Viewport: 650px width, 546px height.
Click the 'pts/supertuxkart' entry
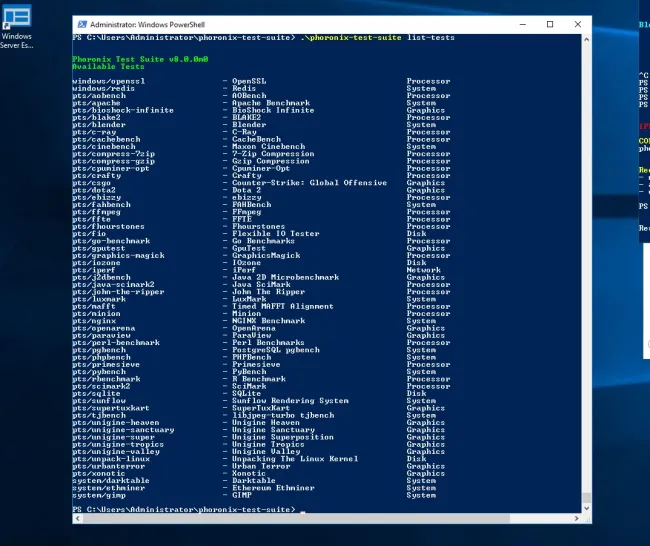pos(111,408)
